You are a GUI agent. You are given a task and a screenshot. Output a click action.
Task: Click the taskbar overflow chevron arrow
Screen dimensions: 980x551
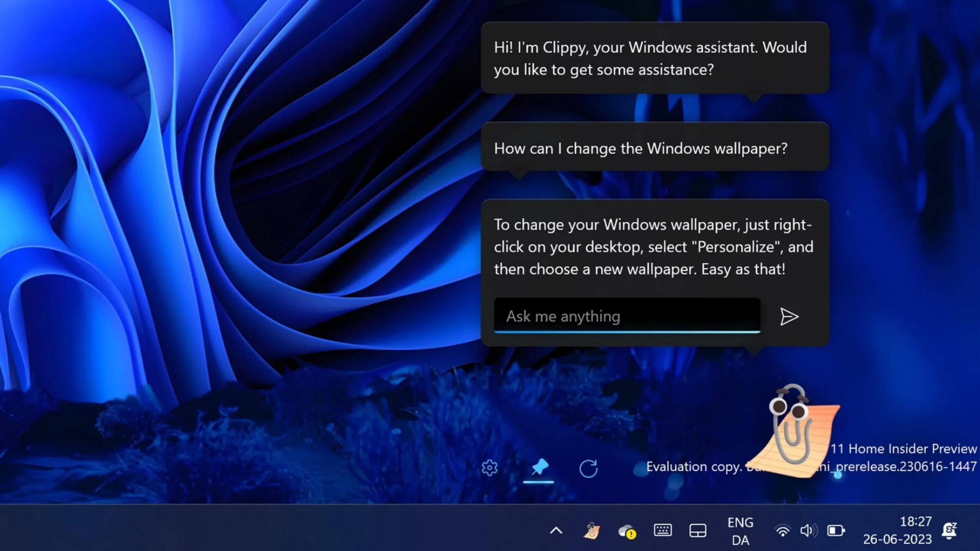point(556,531)
